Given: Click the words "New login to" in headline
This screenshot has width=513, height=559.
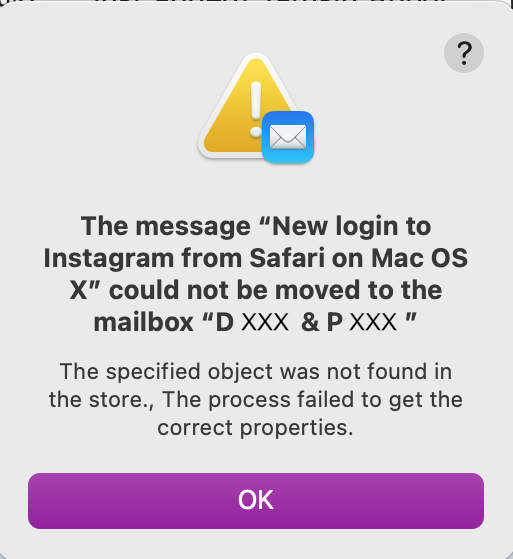Looking at the screenshot, I should [x=352, y=226].
